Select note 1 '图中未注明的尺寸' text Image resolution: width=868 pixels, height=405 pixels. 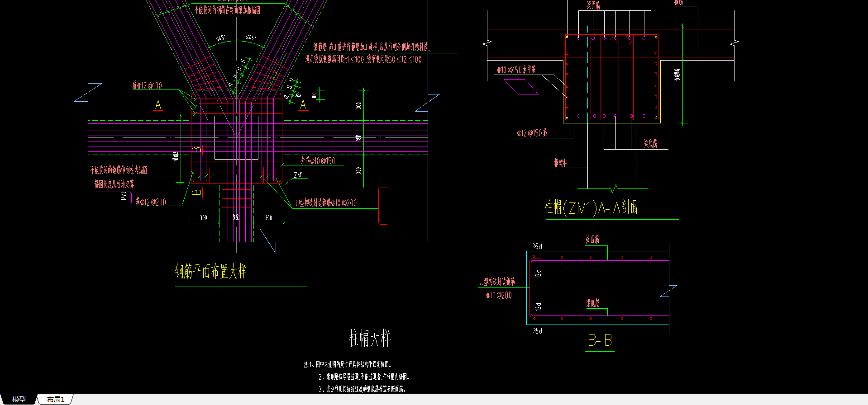point(347,364)
